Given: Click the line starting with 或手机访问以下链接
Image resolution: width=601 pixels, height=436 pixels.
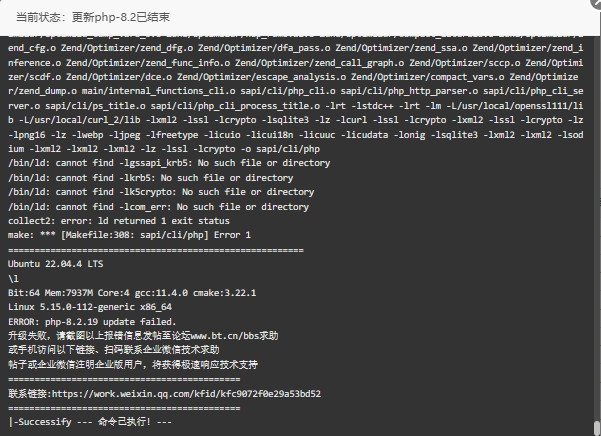Looking at the screenshot, I should 114,350.
